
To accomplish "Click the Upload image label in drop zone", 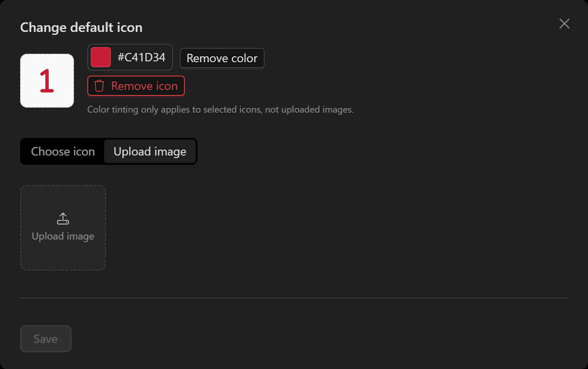I will (x=63, y=236).
